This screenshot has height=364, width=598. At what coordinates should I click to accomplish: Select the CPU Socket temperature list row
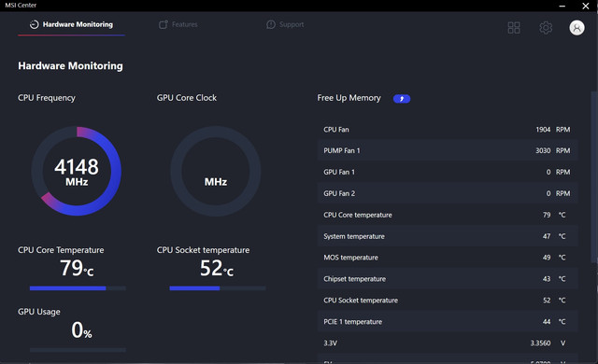pyautogui.click(x=448, y=300)
